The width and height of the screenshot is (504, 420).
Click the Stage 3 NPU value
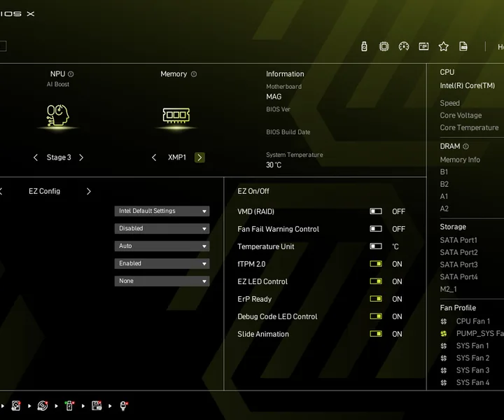(59, 157)
